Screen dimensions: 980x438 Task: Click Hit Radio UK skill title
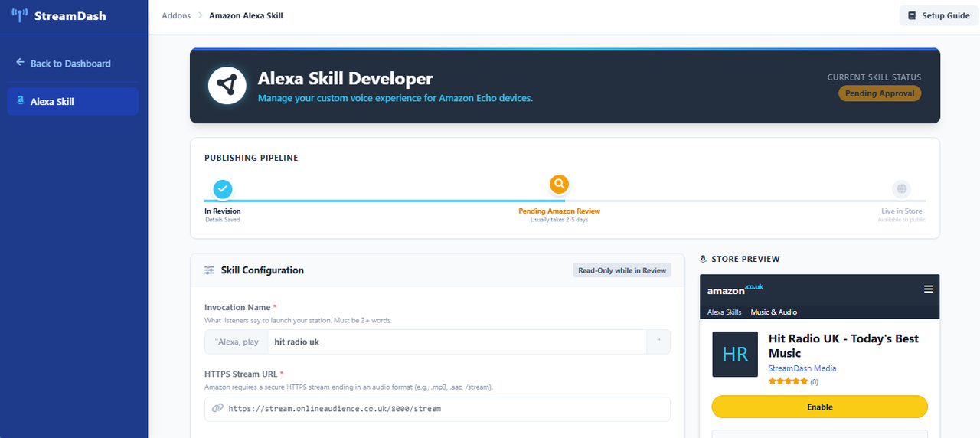[x=844, y=346]
